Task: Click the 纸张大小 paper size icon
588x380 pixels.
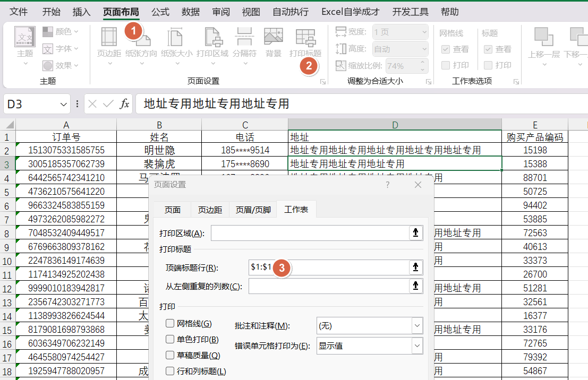Action: coord(175,37)
